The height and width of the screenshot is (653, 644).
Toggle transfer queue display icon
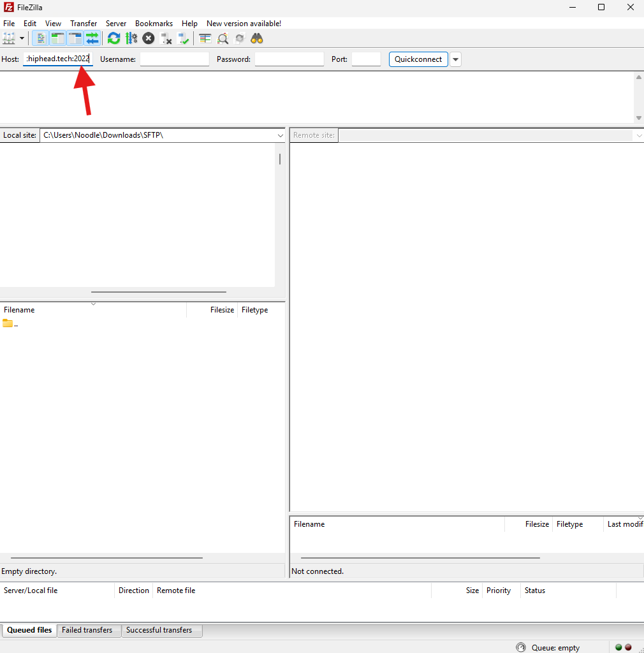tap(92, 39)
